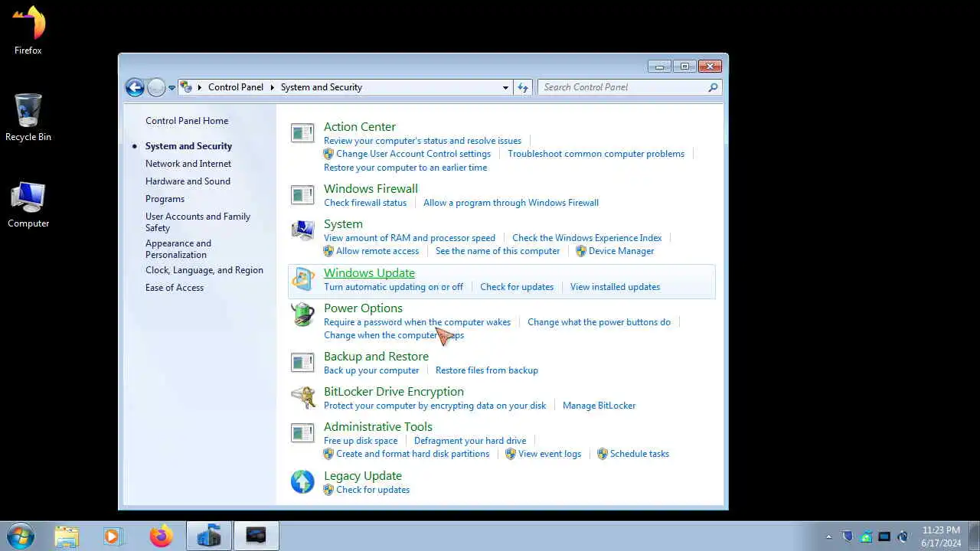980x551 pixels.
Task: Open the Action Center flag tray icon
Action: click(x=848, y=537)
